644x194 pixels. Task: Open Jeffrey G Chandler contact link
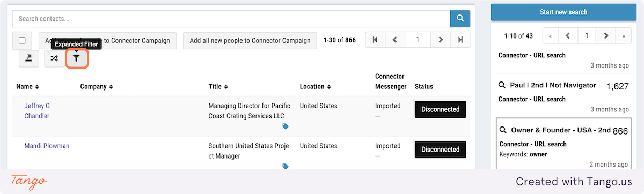point(37,111)
